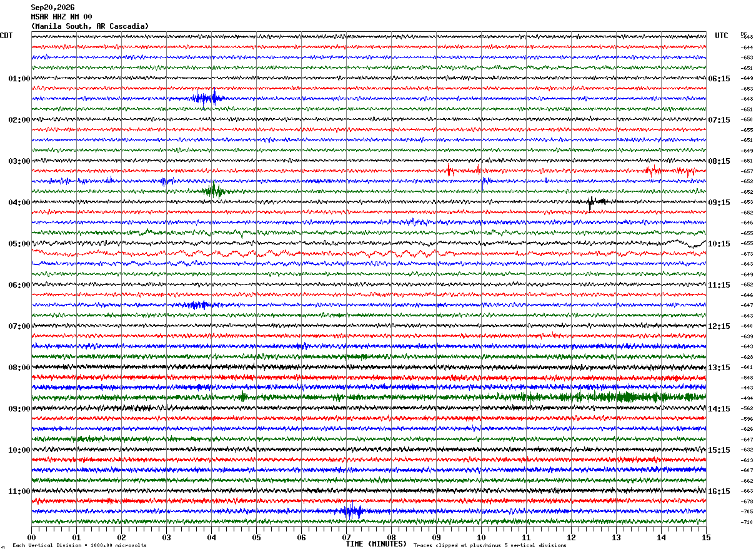Select the 06:15 UTC time label
This screenshot has width=756, height=554.
719,79
